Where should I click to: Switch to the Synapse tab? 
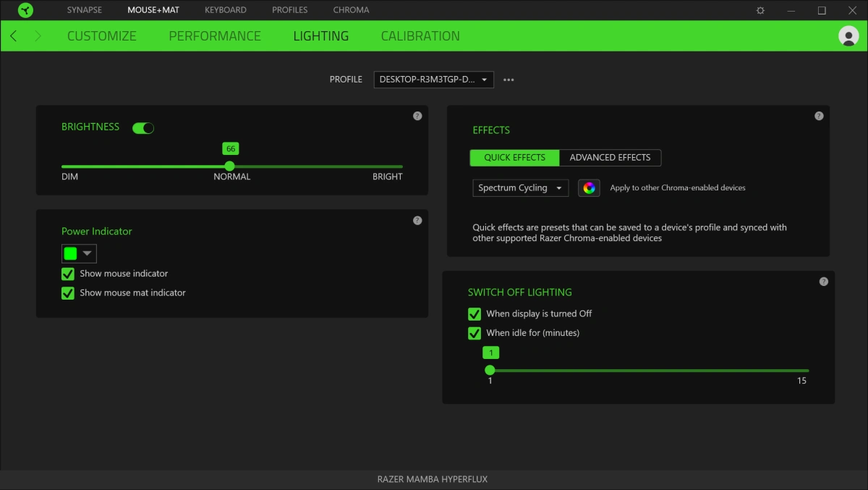(85, 10)
